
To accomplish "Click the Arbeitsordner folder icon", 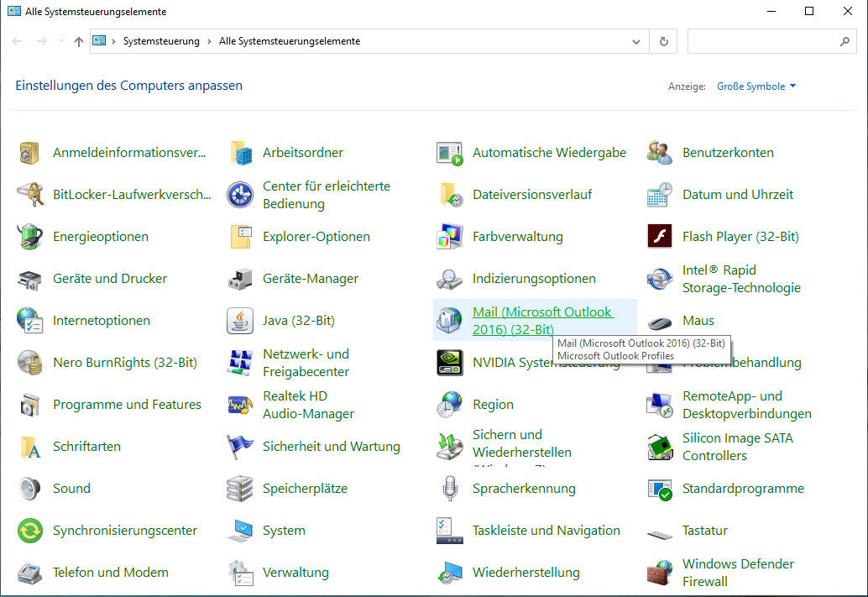I will pyautogui.click(x=240, y=153).
